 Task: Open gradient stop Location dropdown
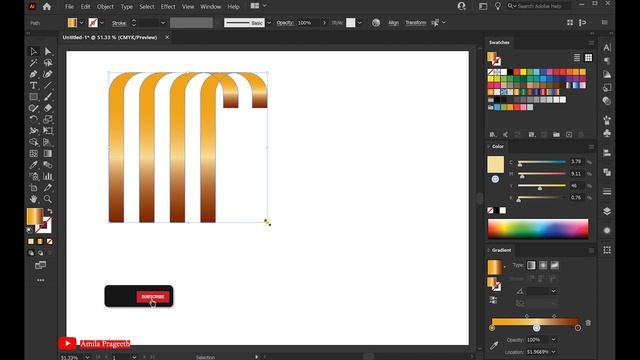tap(553, 352)
